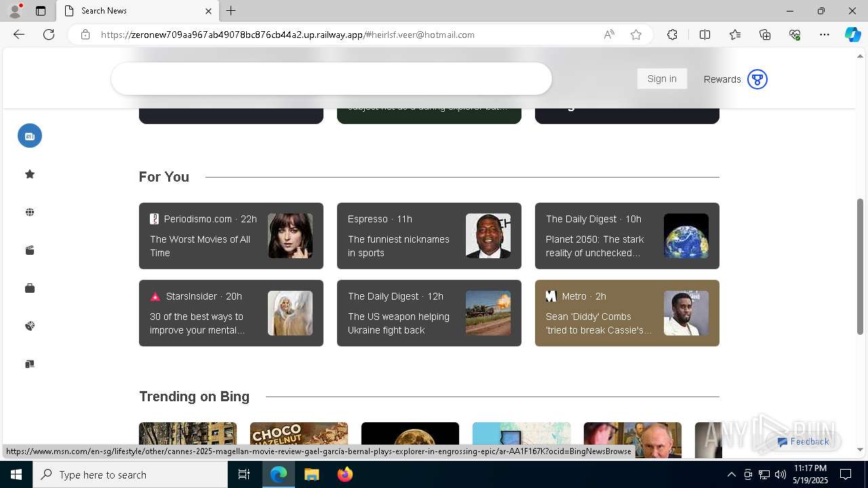Click the Espresso article portrait thumbnail
Image resolution: width=868 pixels, height=488 pixels.
click(x=488, y=236)
